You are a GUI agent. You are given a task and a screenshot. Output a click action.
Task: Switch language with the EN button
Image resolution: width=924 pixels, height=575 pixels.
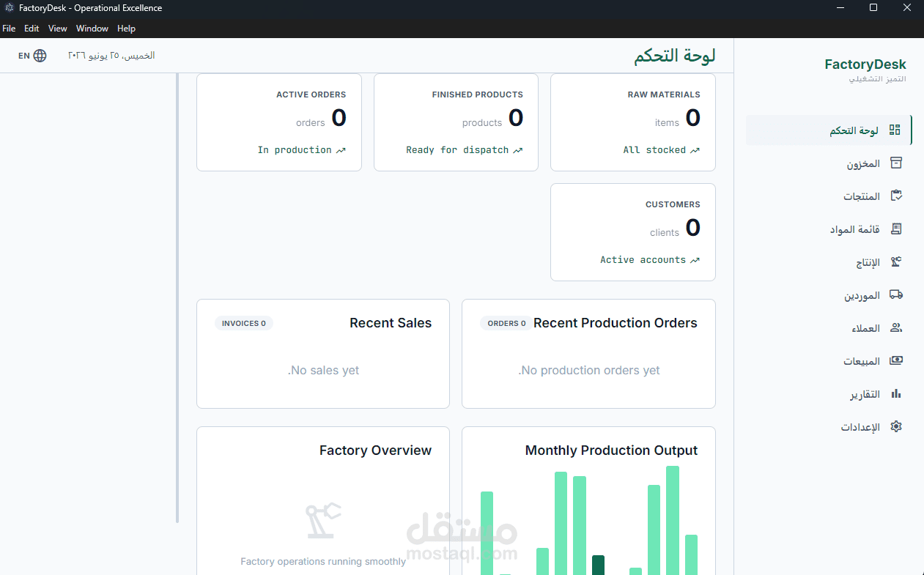(32, 56)
